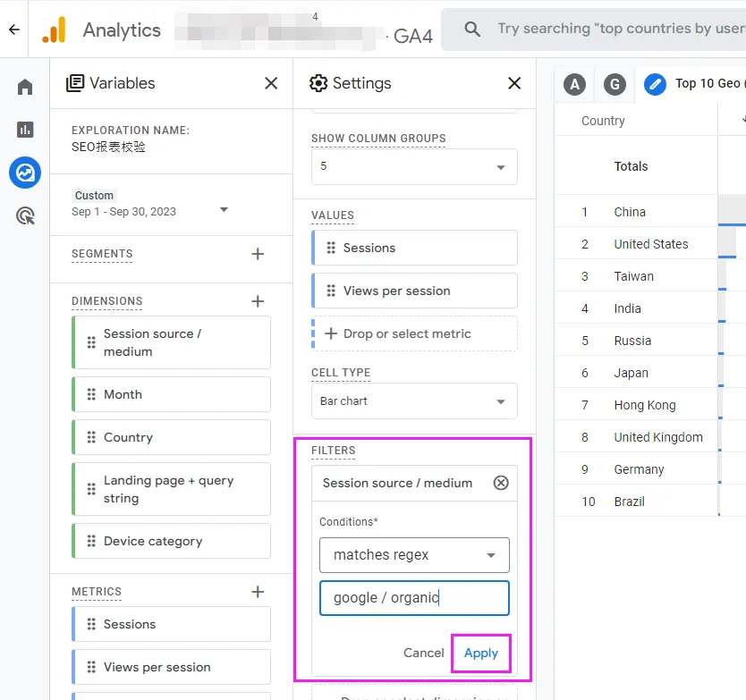This screenshot has height=700, width=746.
Task: Click the India row
Action: coord(650,308)
